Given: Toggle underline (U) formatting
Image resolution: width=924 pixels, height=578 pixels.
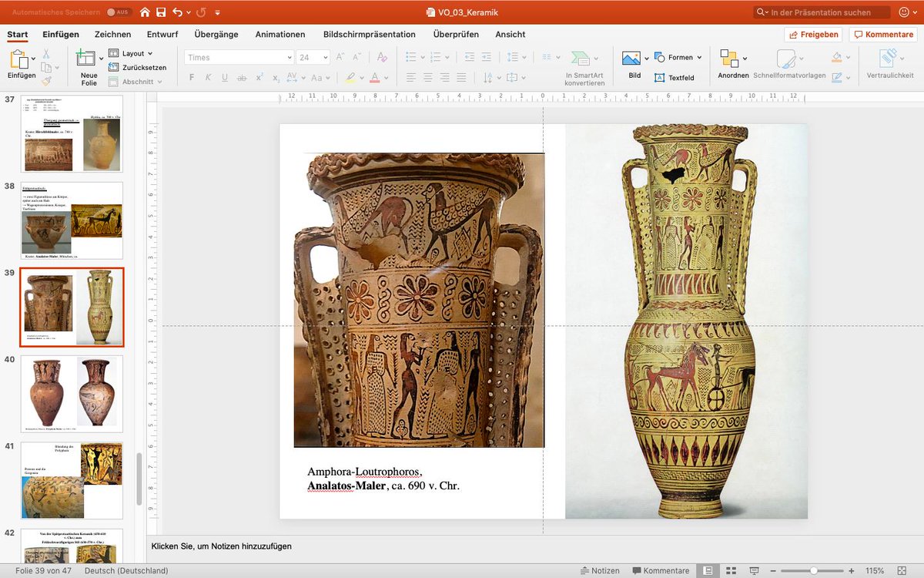Looking at the screenshot, I should pos(225,78).
